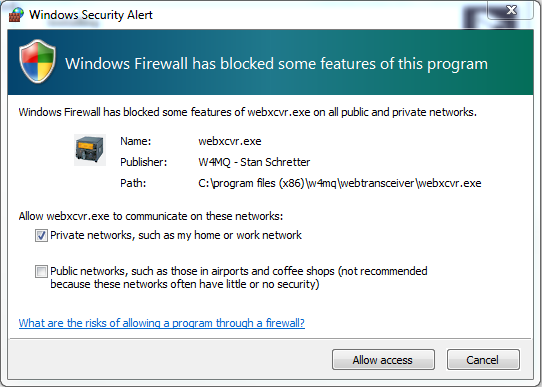
Task: Open the firewall risks help link
Action: (162, 323)
